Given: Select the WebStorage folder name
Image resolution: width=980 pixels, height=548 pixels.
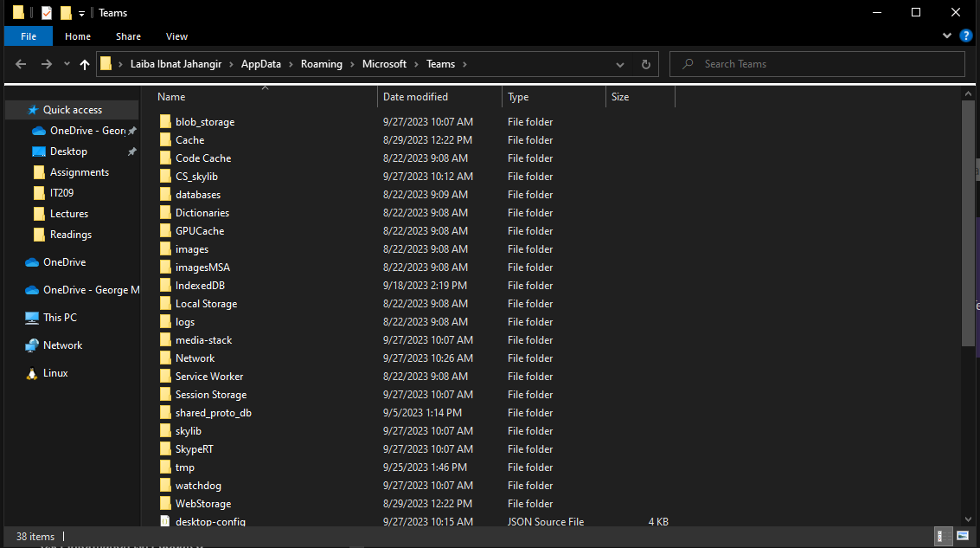Looking at the screenshot, I should coord(203,504).
